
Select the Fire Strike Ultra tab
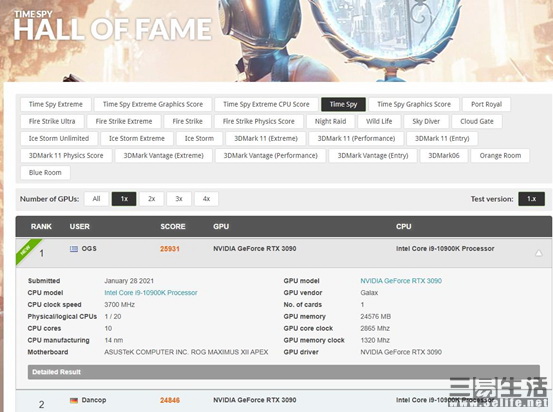(x=52, y=121)
